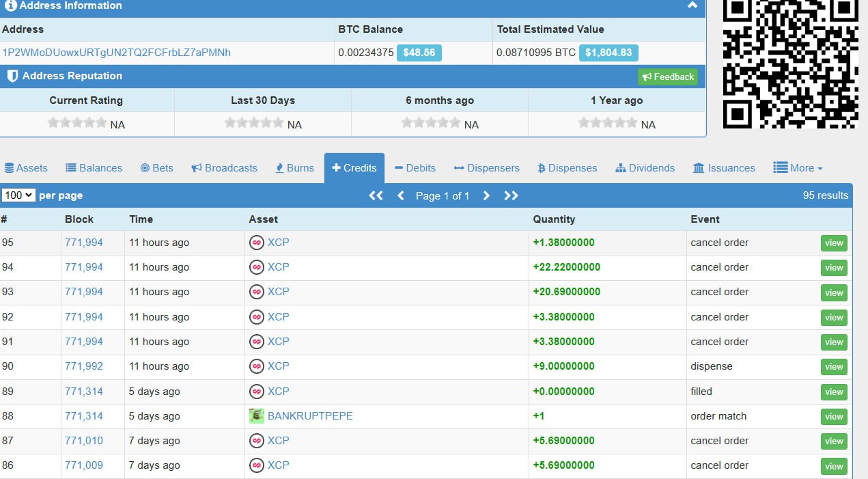Click the XCP icon in row 89
This screenshot has height=479, width=868.
click(257, 392)
